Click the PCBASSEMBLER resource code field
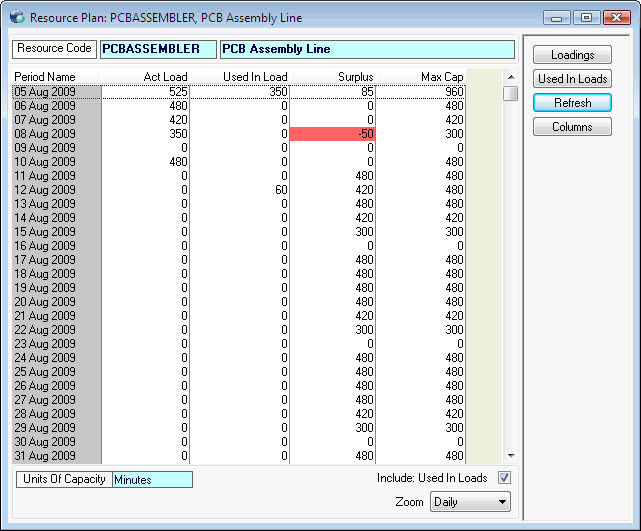The height and width of the screenshot is (531, 641). (x=157, y=49)
